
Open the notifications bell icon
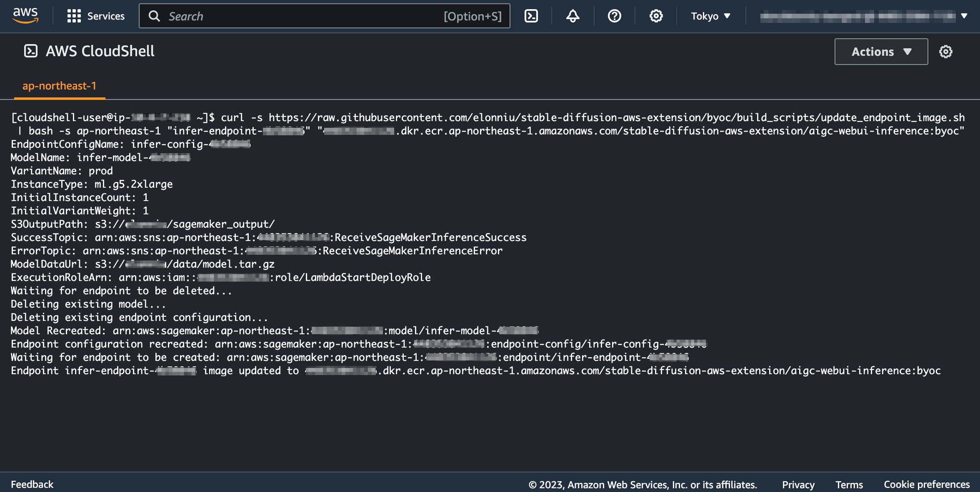(x=572, y=16)
